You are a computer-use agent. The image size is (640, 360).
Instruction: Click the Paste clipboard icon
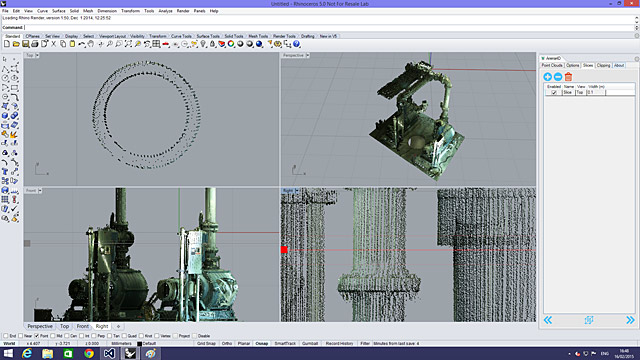(x=72, y=44)
